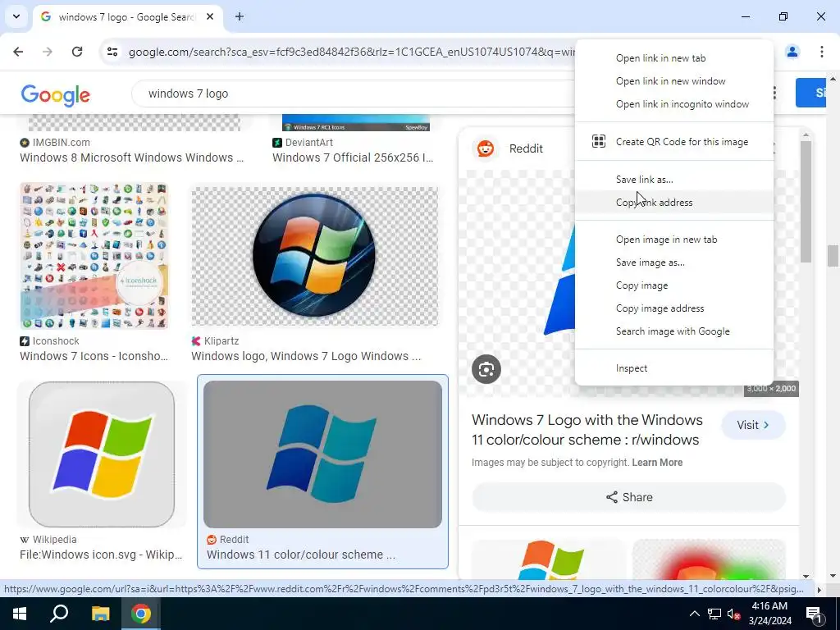Click Windows 11 color/colour scheme title
Image resolution: width=840 pixels, height=630 pixels.
(x=301, y=555)
